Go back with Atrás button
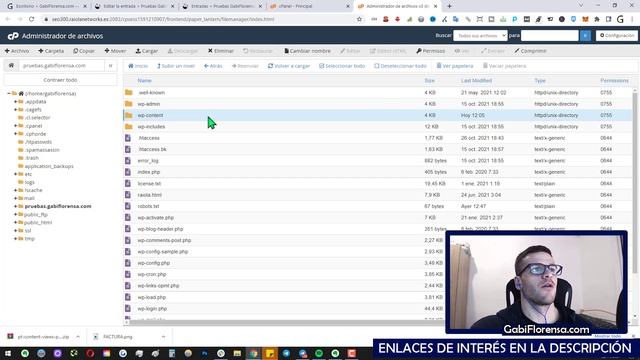The image size is (640, 360). 213,66
